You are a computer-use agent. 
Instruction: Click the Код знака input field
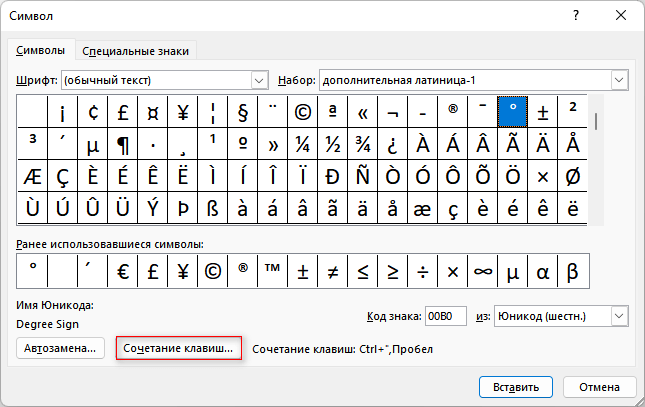(446, 317)
